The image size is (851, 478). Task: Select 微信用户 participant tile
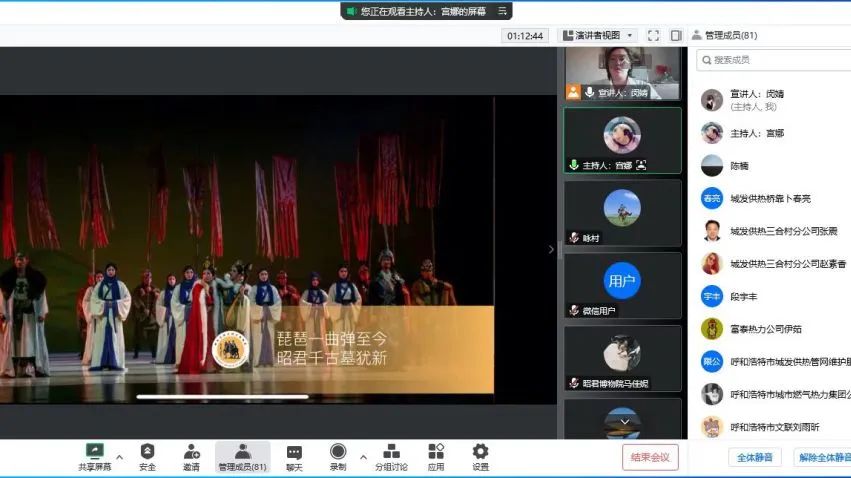(x=623, y=286)
